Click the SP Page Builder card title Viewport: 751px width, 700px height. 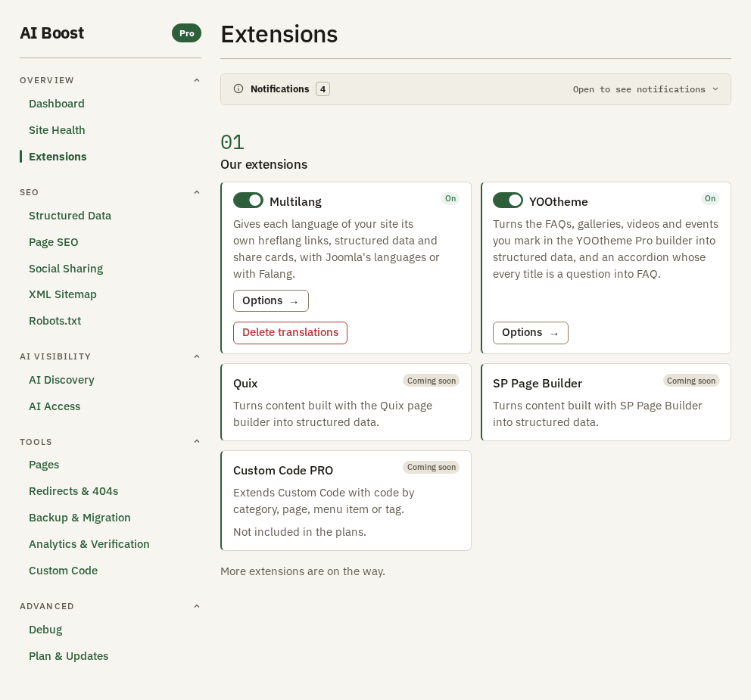click(x=538, y=384)
